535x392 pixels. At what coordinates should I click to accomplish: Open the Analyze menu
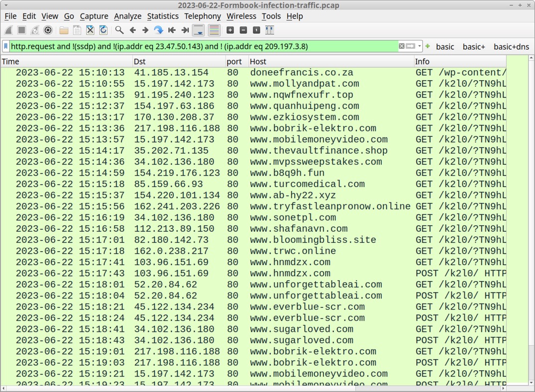tap(127, 16)
